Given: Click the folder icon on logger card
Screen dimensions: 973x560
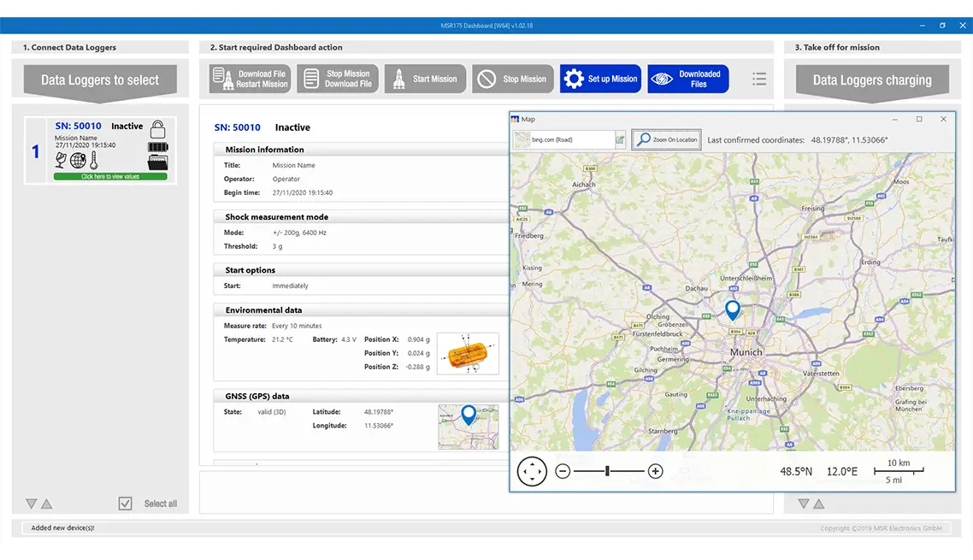Looking at the screenshot, I should [158, 162].
